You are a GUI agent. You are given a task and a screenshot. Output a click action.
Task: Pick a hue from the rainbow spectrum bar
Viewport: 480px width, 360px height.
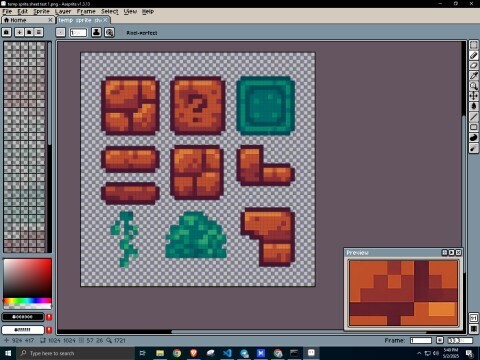[x=27, y=301]
